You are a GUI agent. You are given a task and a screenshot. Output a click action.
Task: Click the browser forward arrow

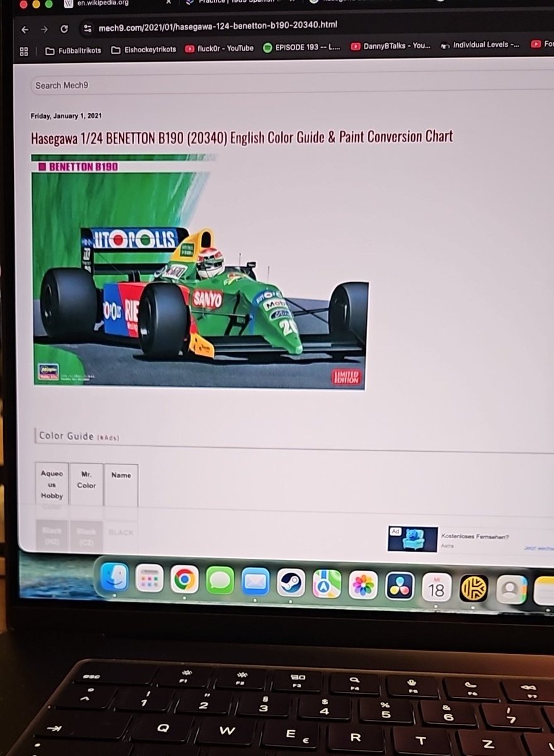pos(44,29)
